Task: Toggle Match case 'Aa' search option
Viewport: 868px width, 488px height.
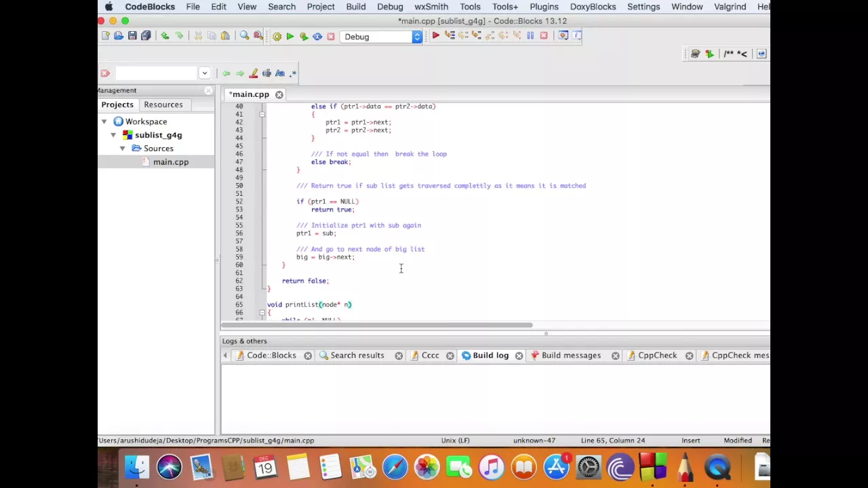Action: 279,73
